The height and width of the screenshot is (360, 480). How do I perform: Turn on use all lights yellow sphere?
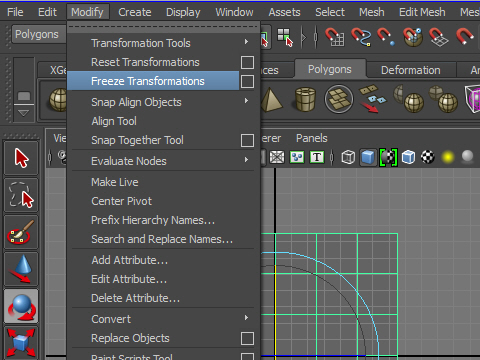(448, 157)
